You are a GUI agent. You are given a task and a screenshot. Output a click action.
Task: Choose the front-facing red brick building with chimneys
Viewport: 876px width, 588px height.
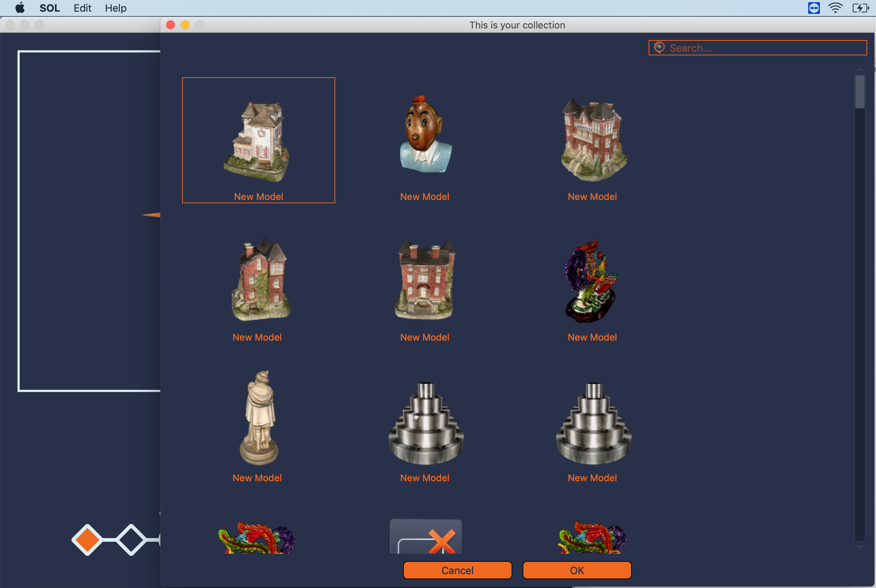(x=426, y=280)
